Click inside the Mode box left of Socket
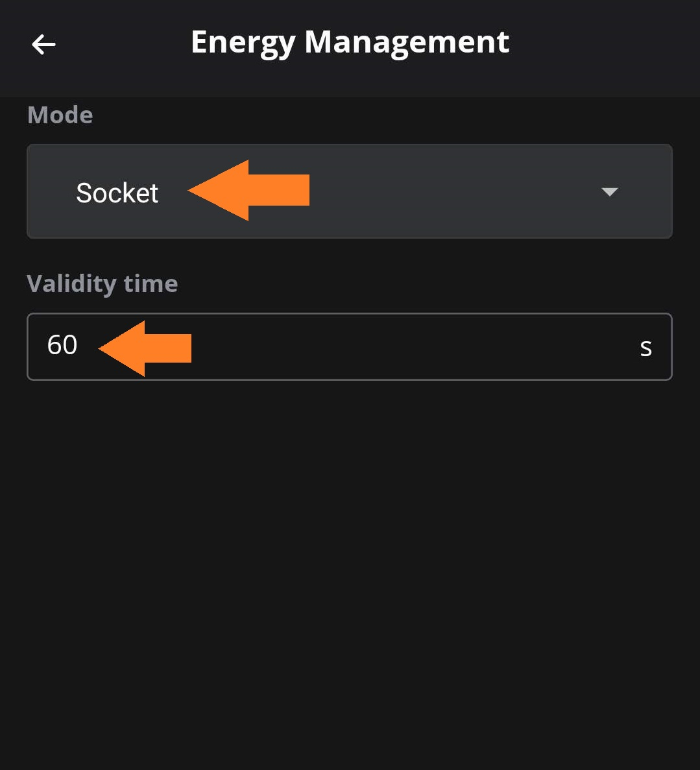The height and width of the screenshot is (770, 700). pyautogui.click(x=51, y=192)
